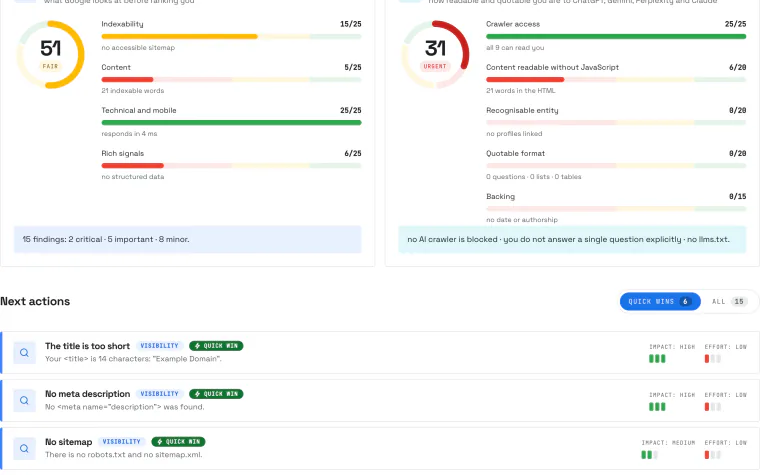Click Quick Win badge on title too short

(x=216, y=346)
